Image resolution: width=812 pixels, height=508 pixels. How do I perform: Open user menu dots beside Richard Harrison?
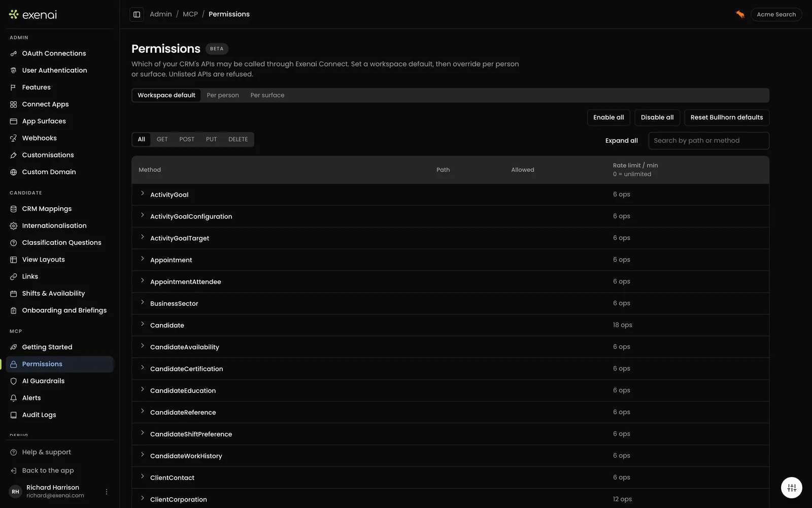(x=107, y=492)
